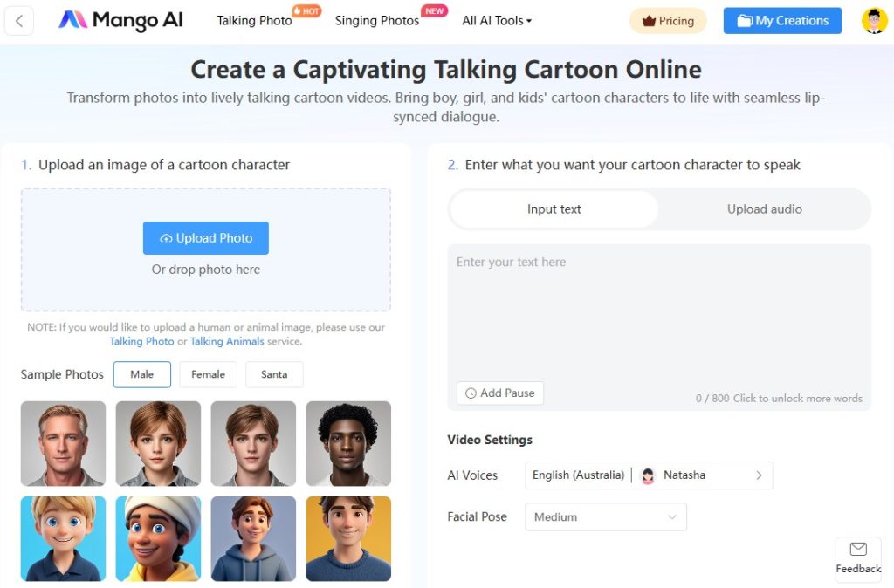Screen dimensions: 894x588
Task: Click the back arrow at top left
Action: pyautogui.click(x=19, y=20)
